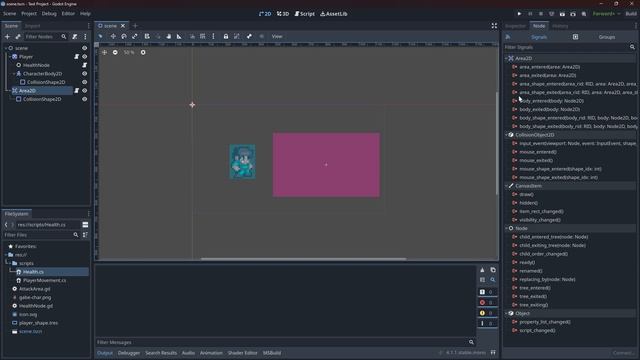The image size is (640, 360).
Task: Open script attached to Area2D node
Action: click(x=76, y=91)
